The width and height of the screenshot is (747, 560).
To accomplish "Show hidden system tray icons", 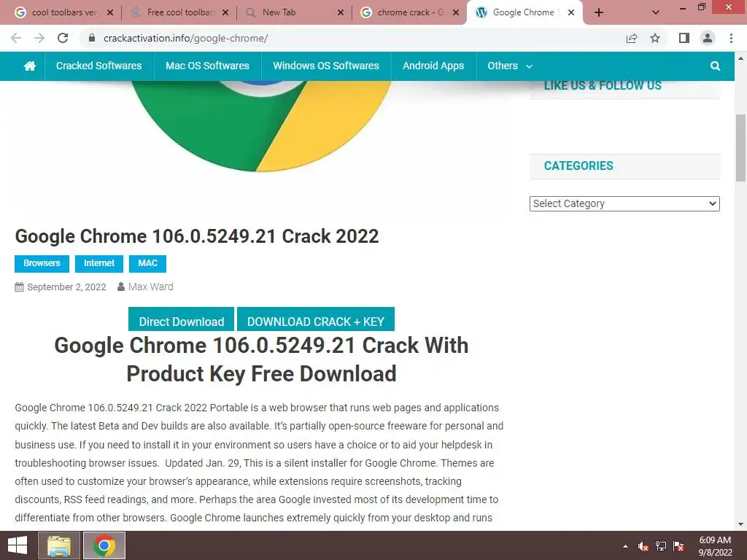I will (x=625, y=546).
